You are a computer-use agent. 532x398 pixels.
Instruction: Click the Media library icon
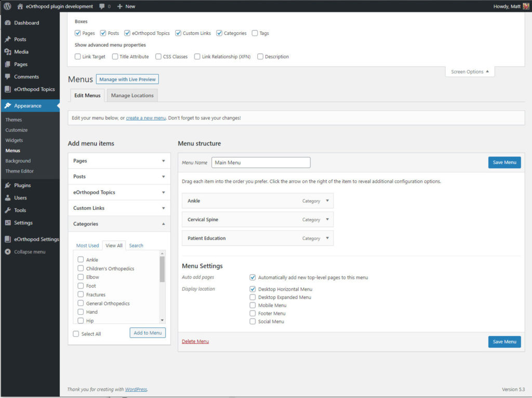8,52
